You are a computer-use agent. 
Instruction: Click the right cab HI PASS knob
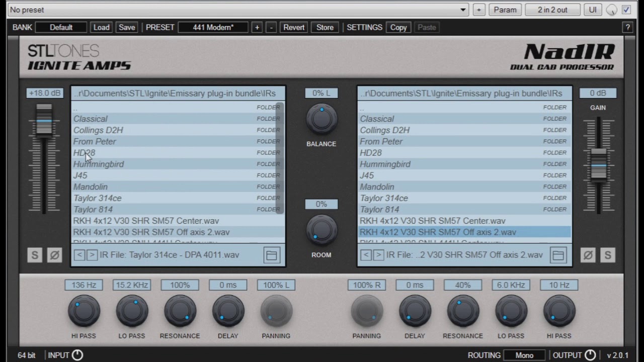coord(559,311)
